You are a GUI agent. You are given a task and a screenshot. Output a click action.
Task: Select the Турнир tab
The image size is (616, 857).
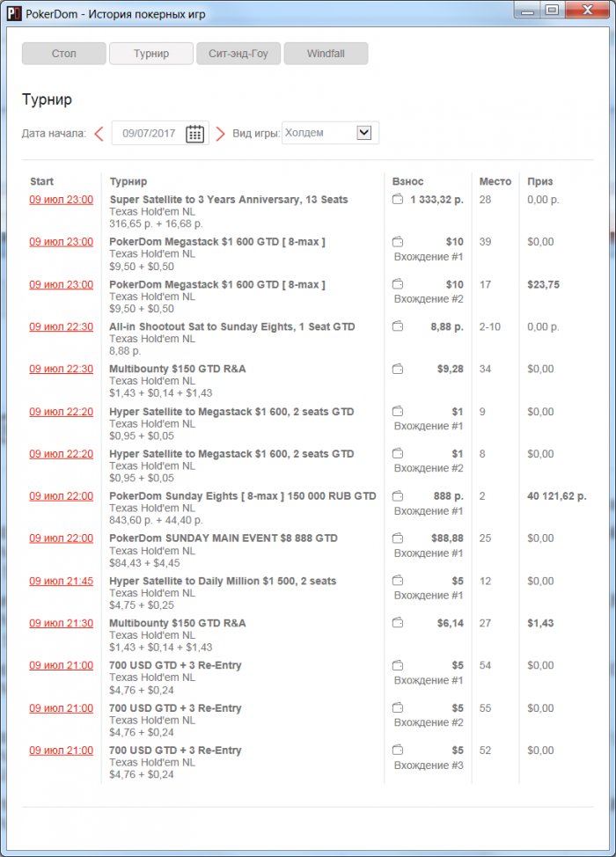tap(151, 54)
